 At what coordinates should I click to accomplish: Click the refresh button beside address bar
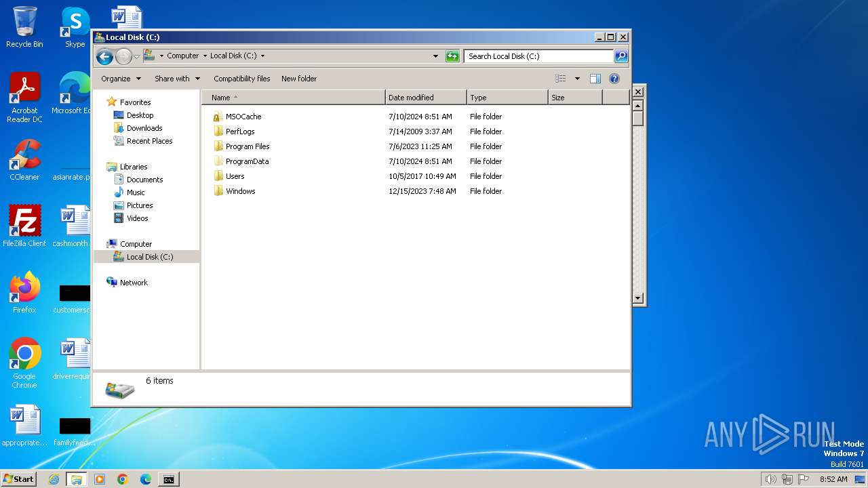(452, 56)
